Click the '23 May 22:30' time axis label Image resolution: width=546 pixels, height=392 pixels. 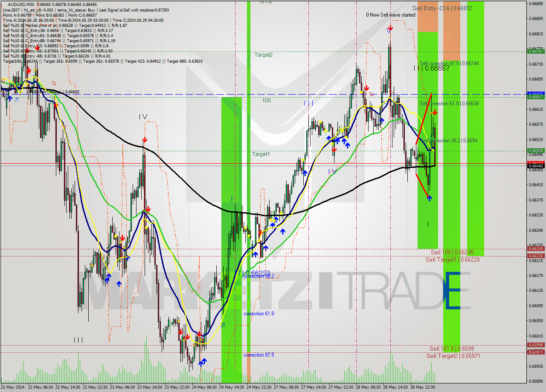click(177, 387)
